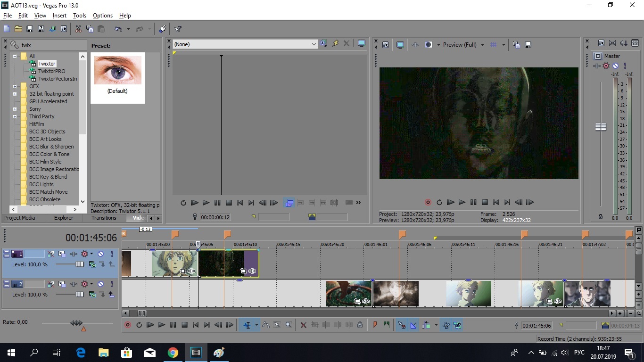
Task: Switch to the Project Media tab
Action: 20,218
